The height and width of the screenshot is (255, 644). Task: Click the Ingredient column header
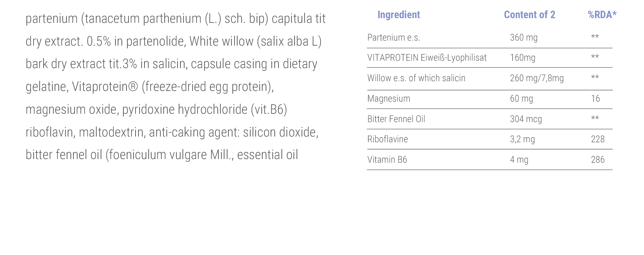click(x=398, y=15)
